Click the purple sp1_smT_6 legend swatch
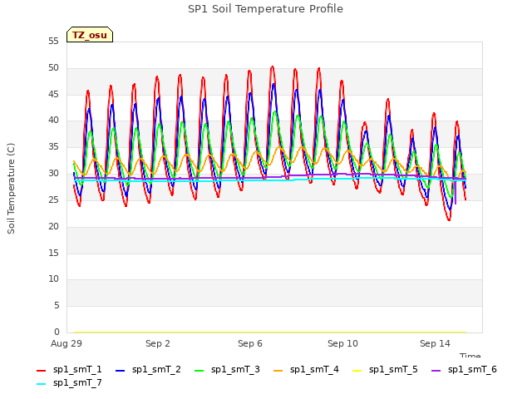This screenshot has height=399, width=532. (x=436, y=371)
